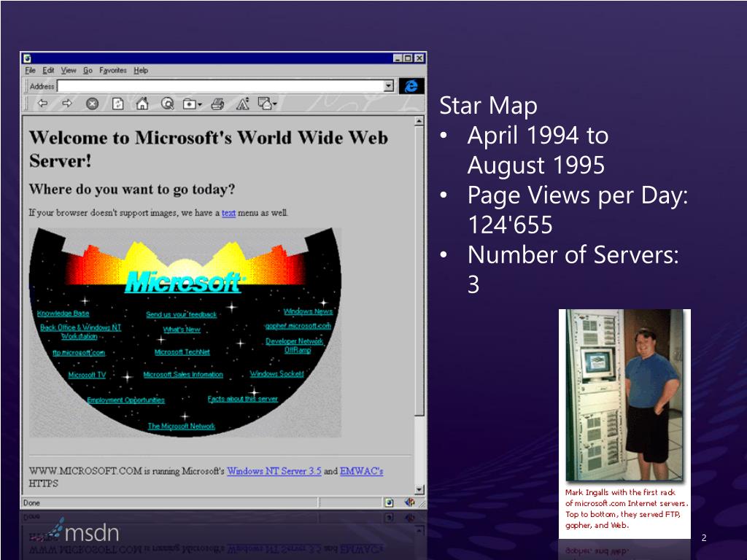Maximize the browser window
Viewport: 747px width, 560px height.
click(408, 58)
